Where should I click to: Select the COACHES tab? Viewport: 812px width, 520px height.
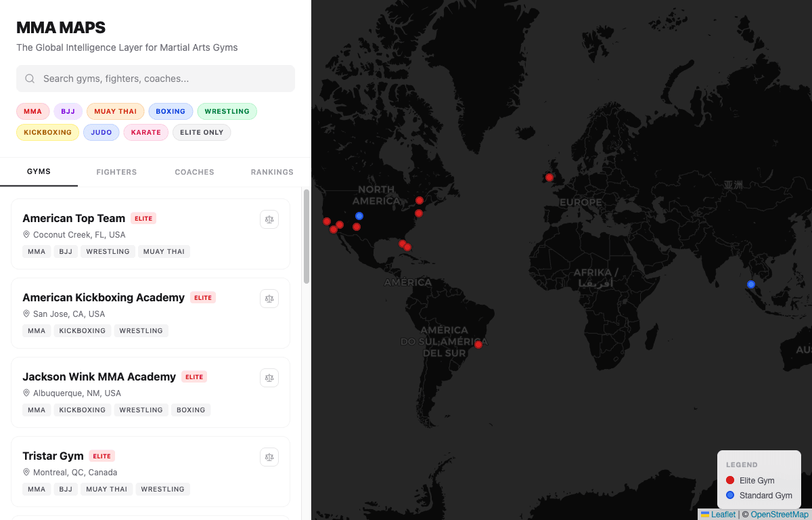click(x=194, y=172)
